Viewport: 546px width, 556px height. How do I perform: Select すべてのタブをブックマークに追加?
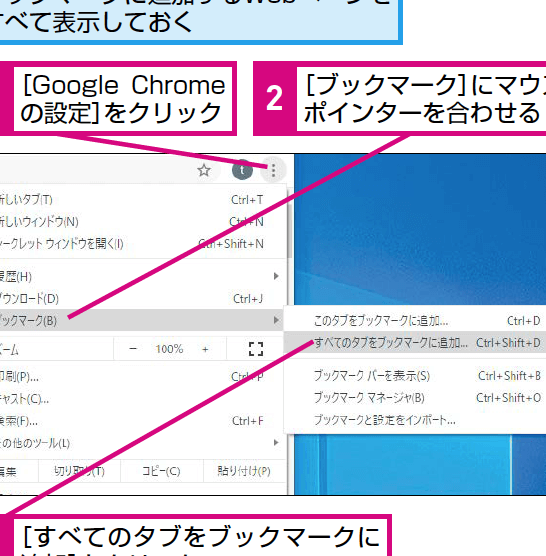pyautogui.click(x=415, y=343)
